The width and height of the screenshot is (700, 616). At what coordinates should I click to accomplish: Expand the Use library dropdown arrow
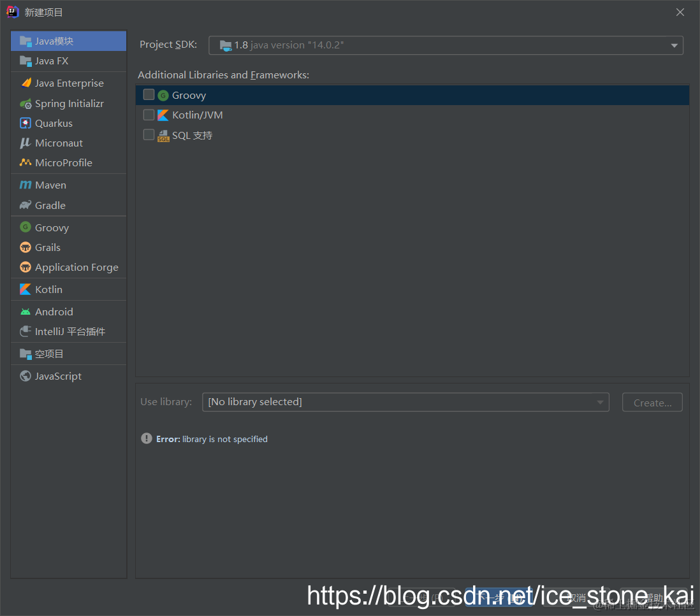pyautogui.click(x=601, y=403)
